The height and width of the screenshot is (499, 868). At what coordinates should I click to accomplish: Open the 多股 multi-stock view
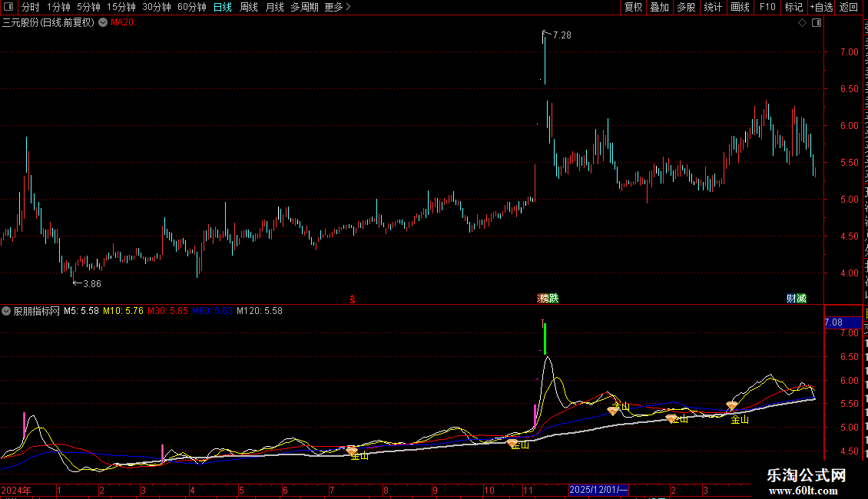click(x=687, y=7)
